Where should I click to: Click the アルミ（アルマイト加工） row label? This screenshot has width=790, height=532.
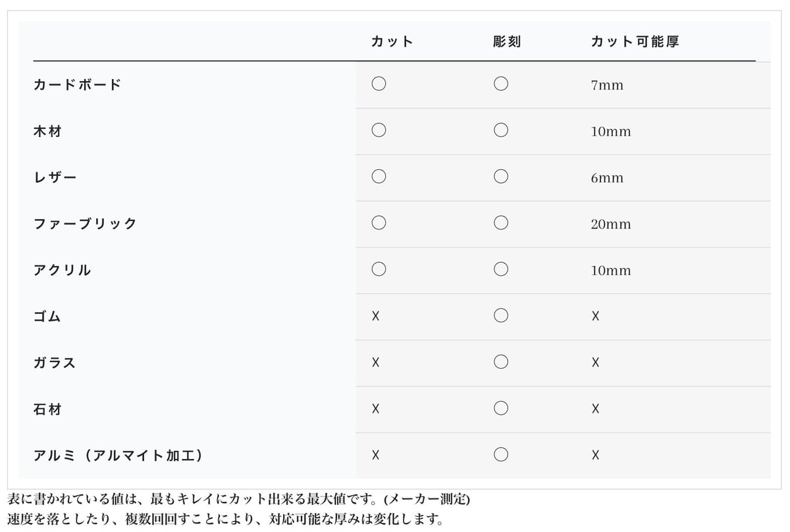(118, 455)
